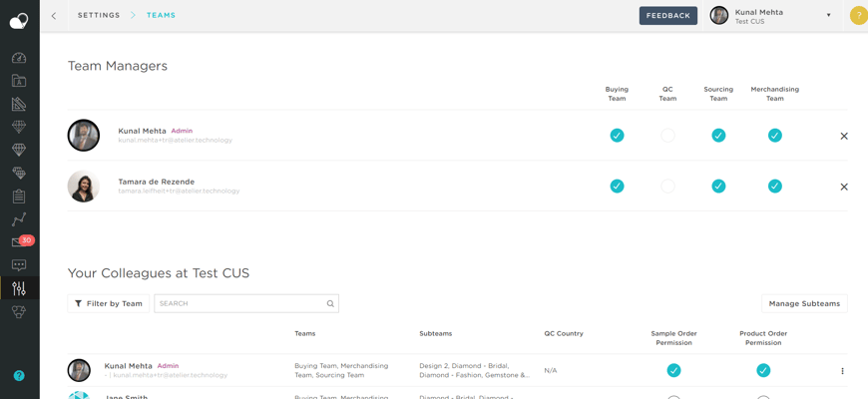Image resolution: width=868 pixels, height=399 pixels.
Task: Click the Buying Team column header
Action: click(x=617, y=94)
